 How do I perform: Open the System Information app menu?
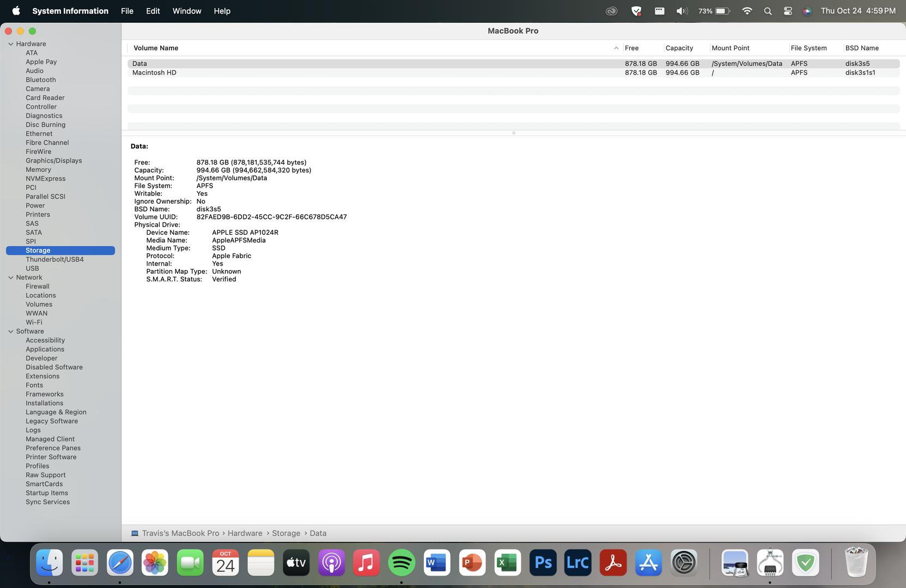(x=70, y=11)
